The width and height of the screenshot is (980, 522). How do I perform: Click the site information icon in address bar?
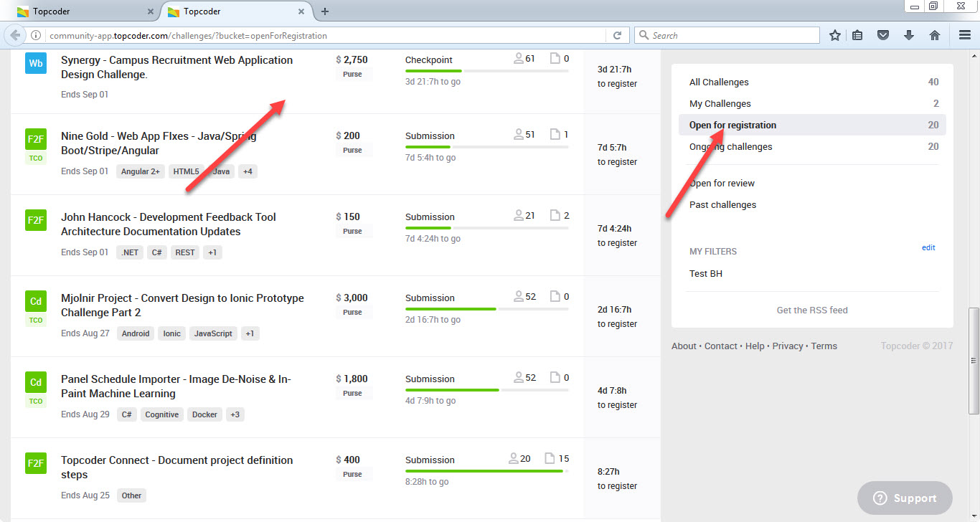tap(36, 35)
